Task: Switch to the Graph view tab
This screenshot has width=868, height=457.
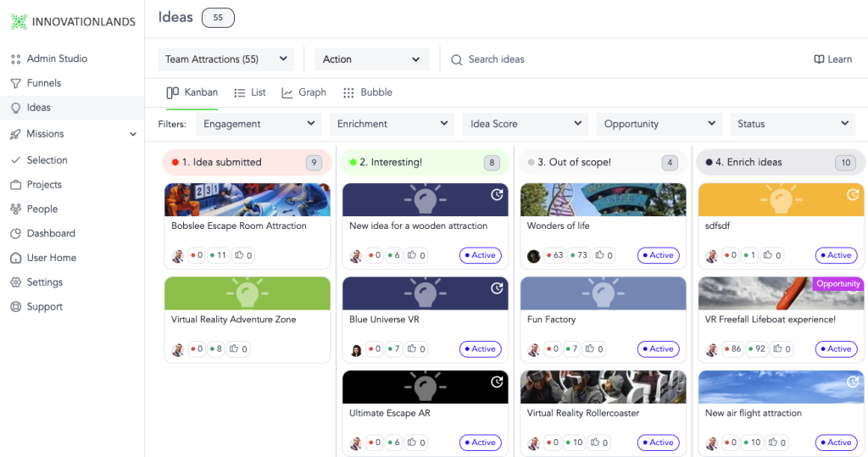Action: click(303, 92)
